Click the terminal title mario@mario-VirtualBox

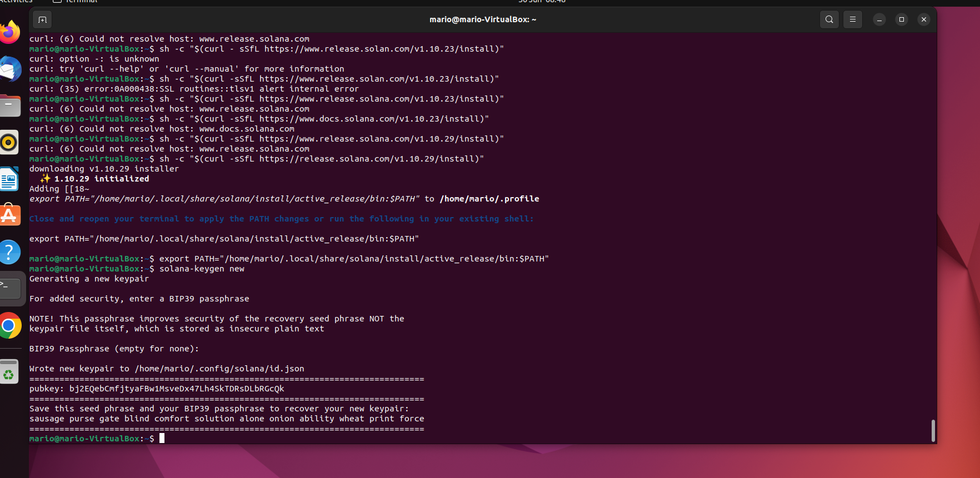pos(483,19)
